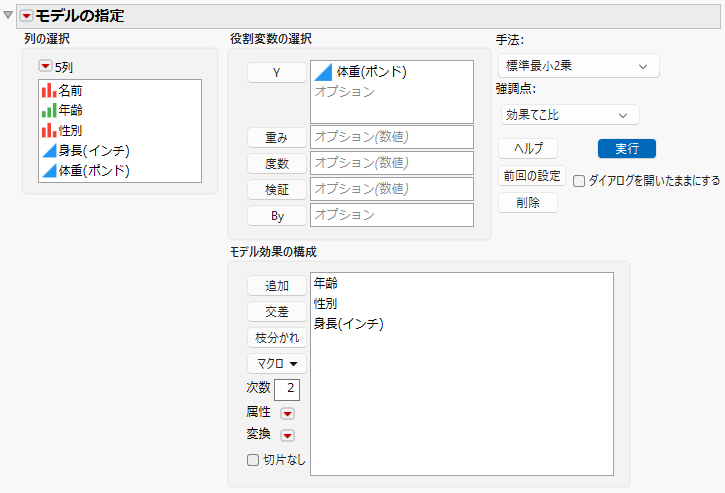Screen dimensions: 725x493
Task: Click the 枝分かれ button
Action: [x=276, y=338]
